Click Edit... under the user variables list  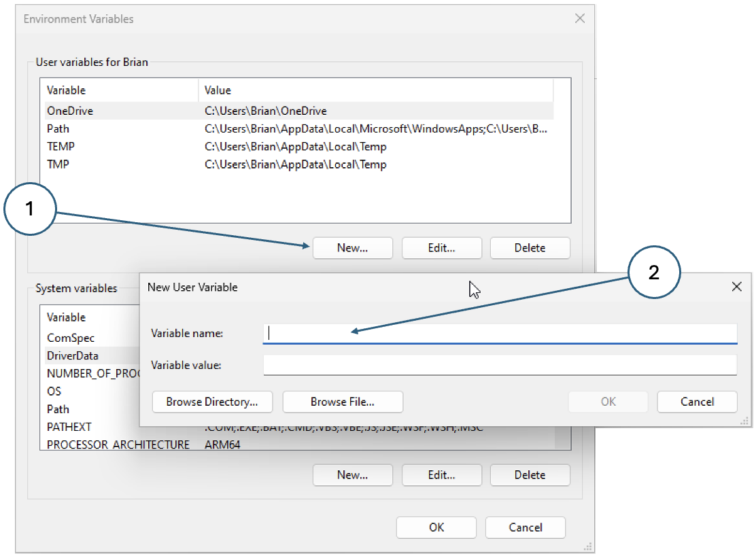[x=441, y=248]
